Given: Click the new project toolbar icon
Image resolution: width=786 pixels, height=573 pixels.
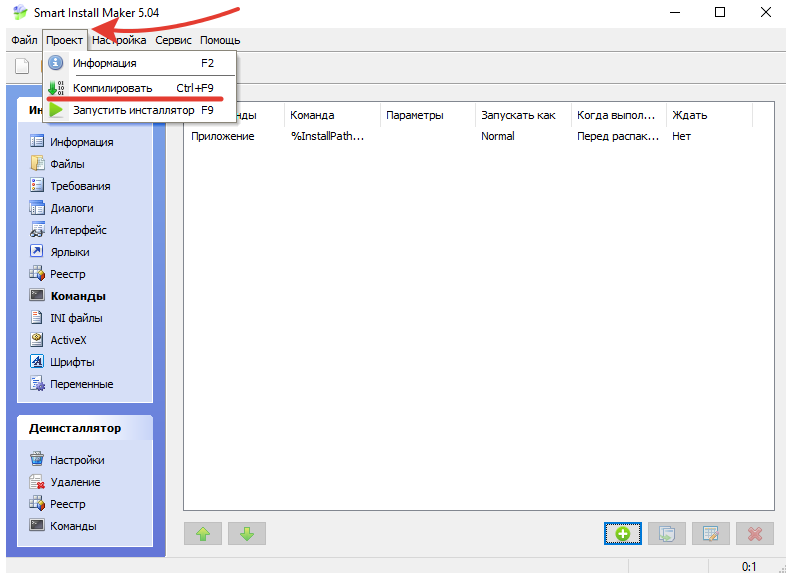Looking at the screenshot, I should point(22,66).
